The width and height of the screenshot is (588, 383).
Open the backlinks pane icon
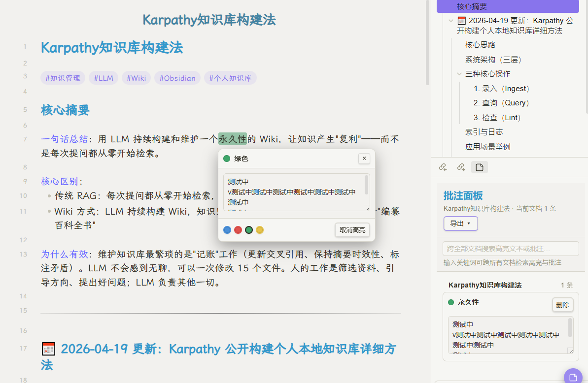(x=443, y=167)
